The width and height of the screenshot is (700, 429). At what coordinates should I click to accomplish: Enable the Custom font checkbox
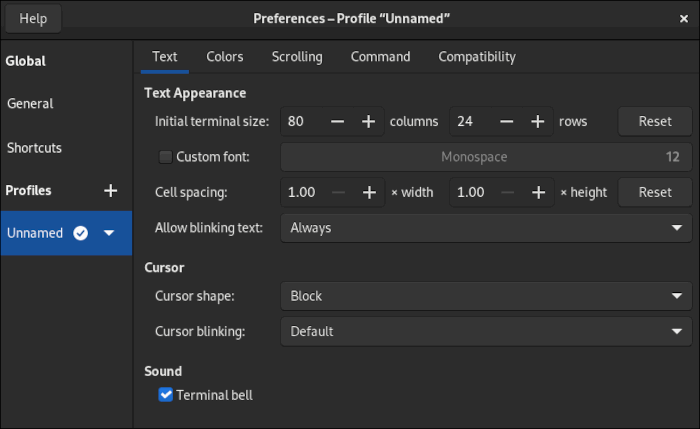click(166, 157)
